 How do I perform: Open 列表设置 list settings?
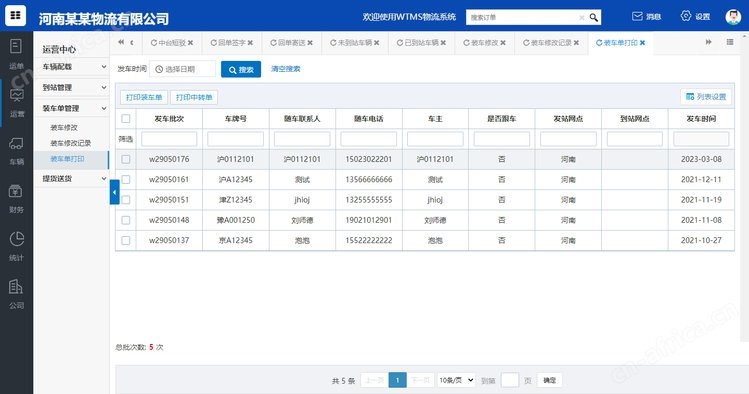(706, 96)
